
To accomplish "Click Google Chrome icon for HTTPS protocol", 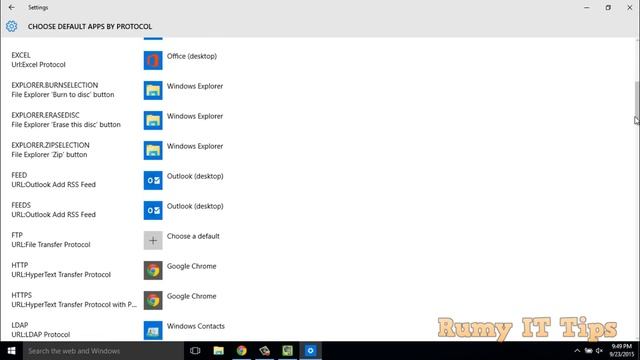I will coord(153,300).
